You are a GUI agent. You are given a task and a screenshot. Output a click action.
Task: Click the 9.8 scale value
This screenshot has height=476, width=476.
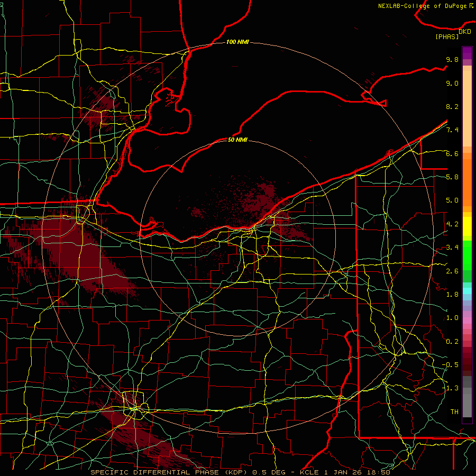pos(452,59)
